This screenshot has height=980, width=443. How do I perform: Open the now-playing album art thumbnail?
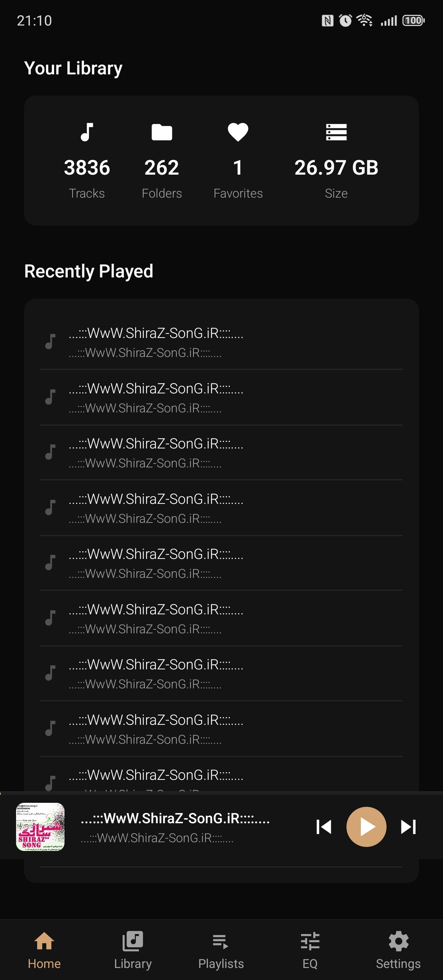(40, 827)
